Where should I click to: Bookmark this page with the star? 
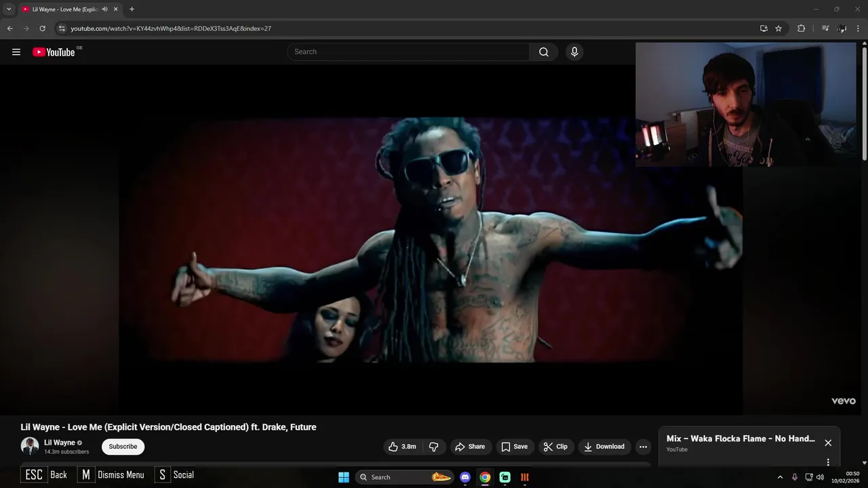778,28
